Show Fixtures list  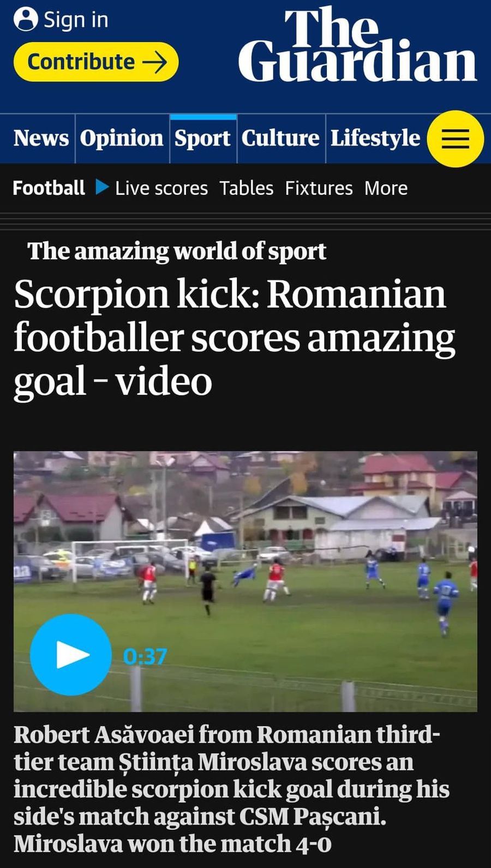[319, 188]
